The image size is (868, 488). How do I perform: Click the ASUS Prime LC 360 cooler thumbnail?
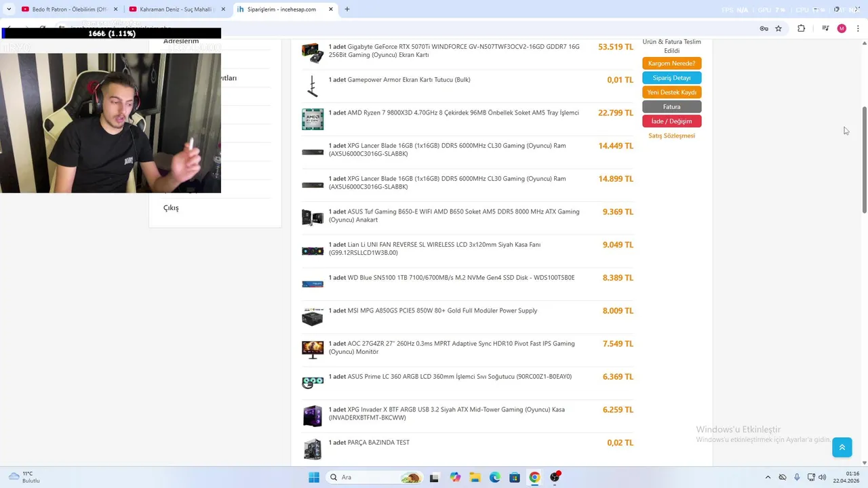[x=313, y=383]
